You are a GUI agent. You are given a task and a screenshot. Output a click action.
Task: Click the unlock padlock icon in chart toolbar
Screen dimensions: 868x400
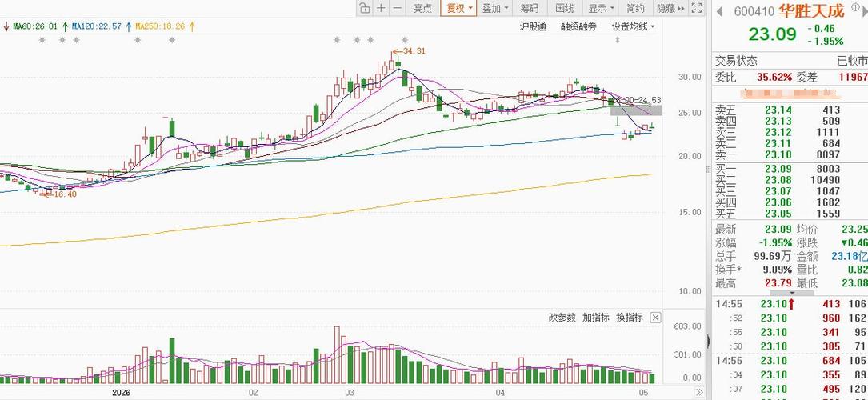pos(364,8)
